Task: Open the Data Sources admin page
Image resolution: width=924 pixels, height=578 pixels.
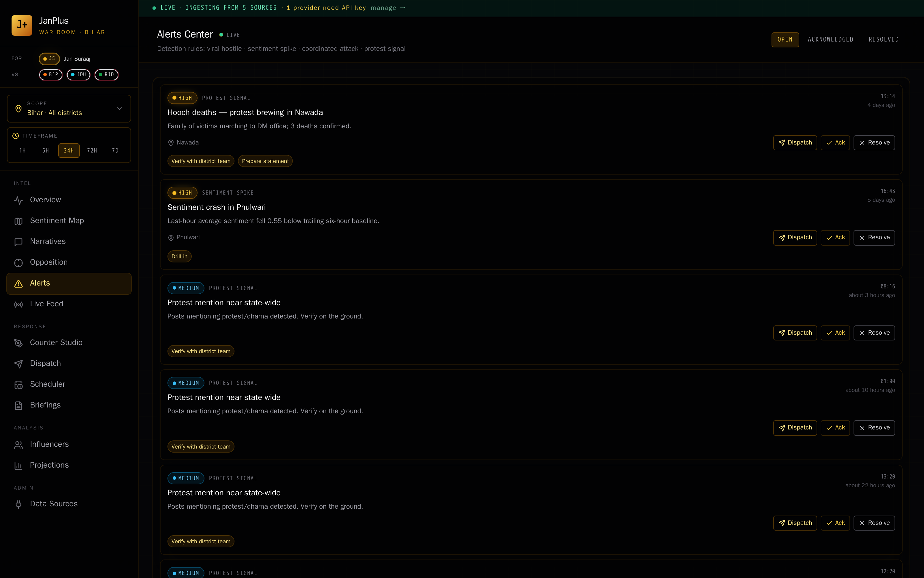Action: 69,504
